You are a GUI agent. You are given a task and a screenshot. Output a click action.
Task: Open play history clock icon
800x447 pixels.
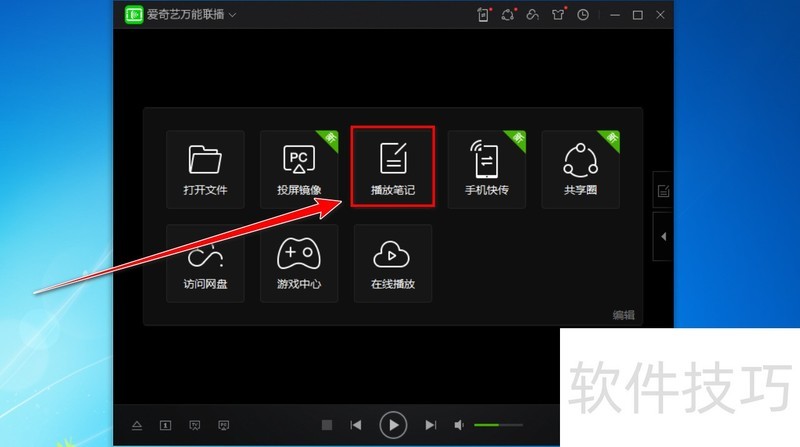583,15
